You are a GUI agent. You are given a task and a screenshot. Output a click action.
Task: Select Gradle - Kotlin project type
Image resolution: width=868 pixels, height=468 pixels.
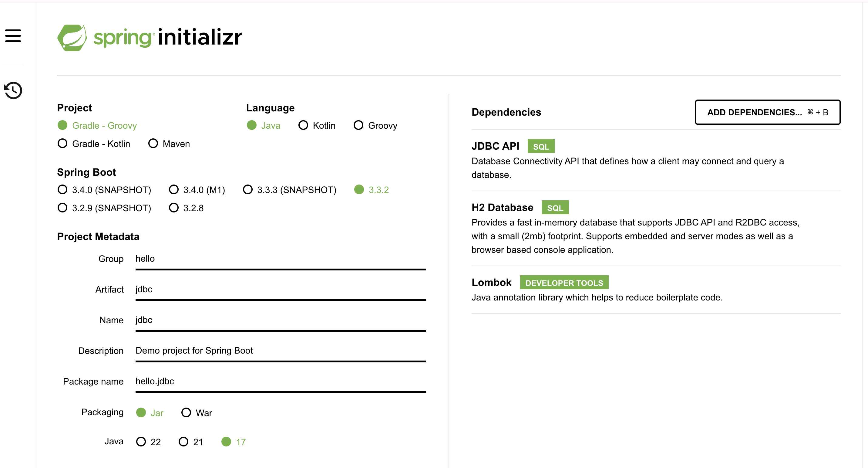coord(63,144)
